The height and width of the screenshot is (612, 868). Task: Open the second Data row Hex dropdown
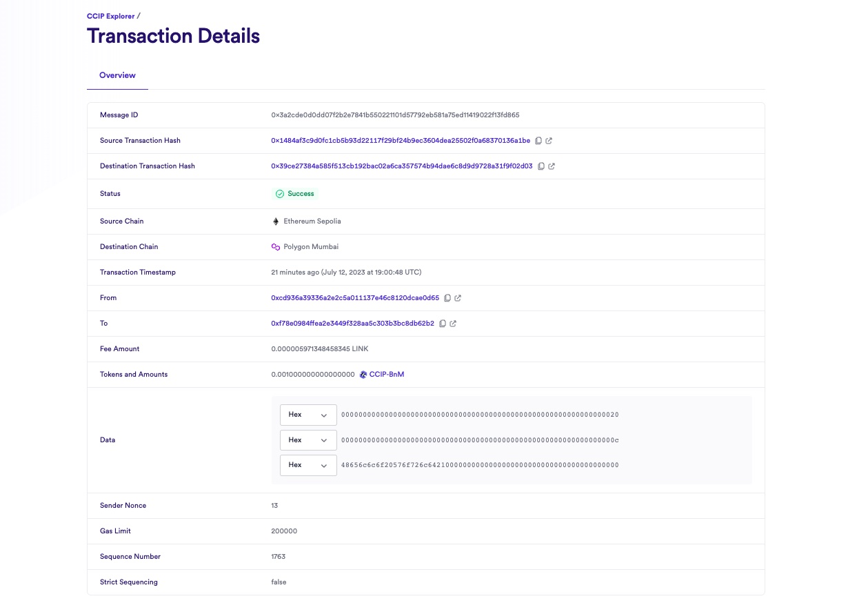click(308, 440)
